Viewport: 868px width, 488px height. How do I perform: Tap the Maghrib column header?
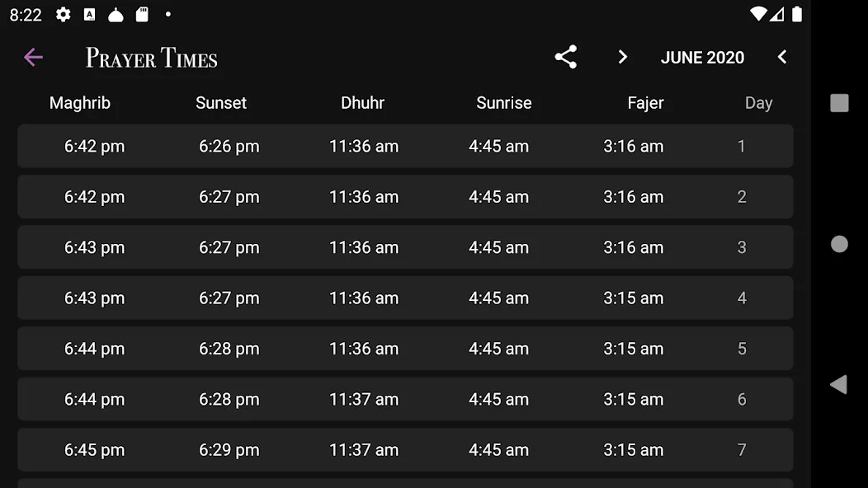tap(80, 103)
